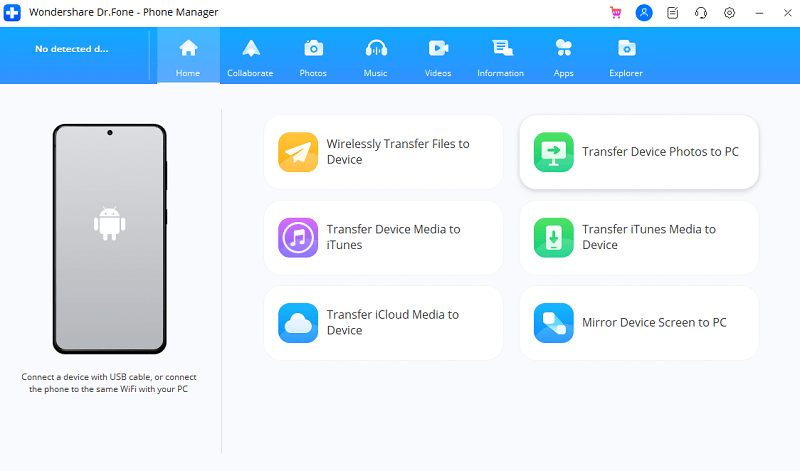Viewport: 800px width, 471px height.
Task: Open the Videos tab
Action: (x=438, y=57)
